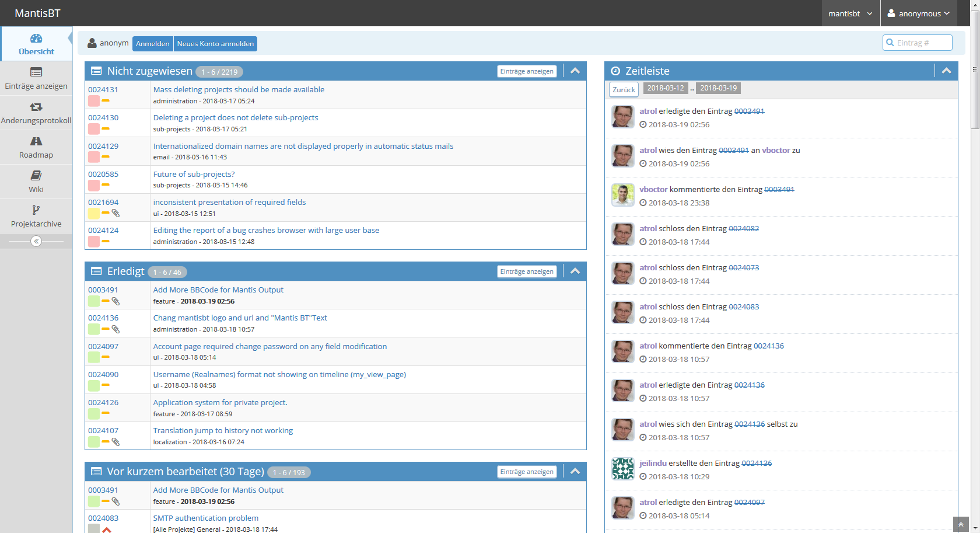The image size is (980, 533).
Task: Click vboctor's avatar in the timeline
Action: (622, 195)
